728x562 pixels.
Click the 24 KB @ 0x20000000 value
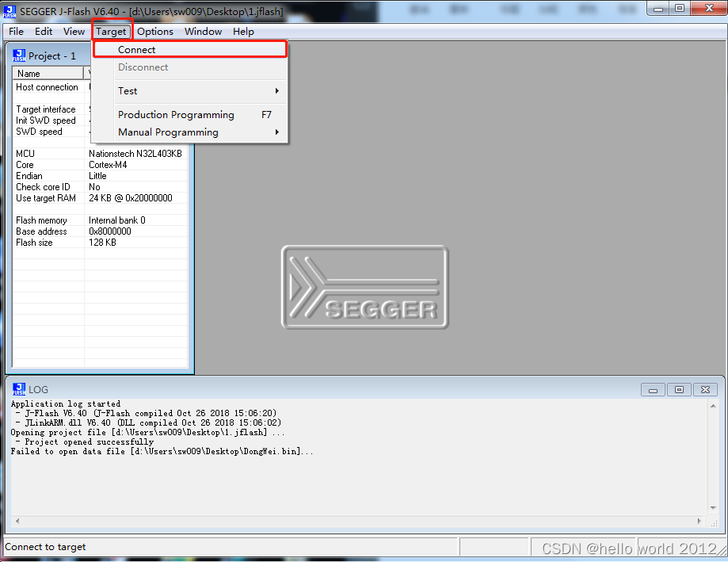(131, 198)
